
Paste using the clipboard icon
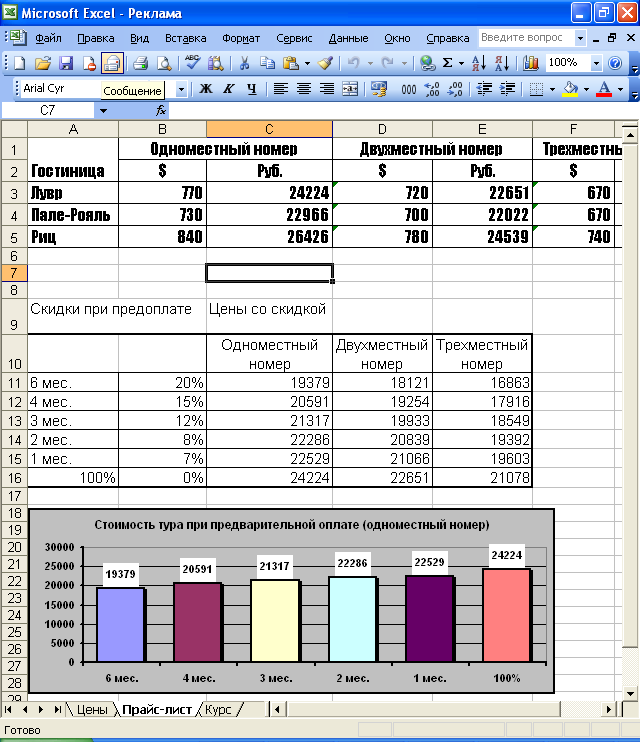click(291, 63)
